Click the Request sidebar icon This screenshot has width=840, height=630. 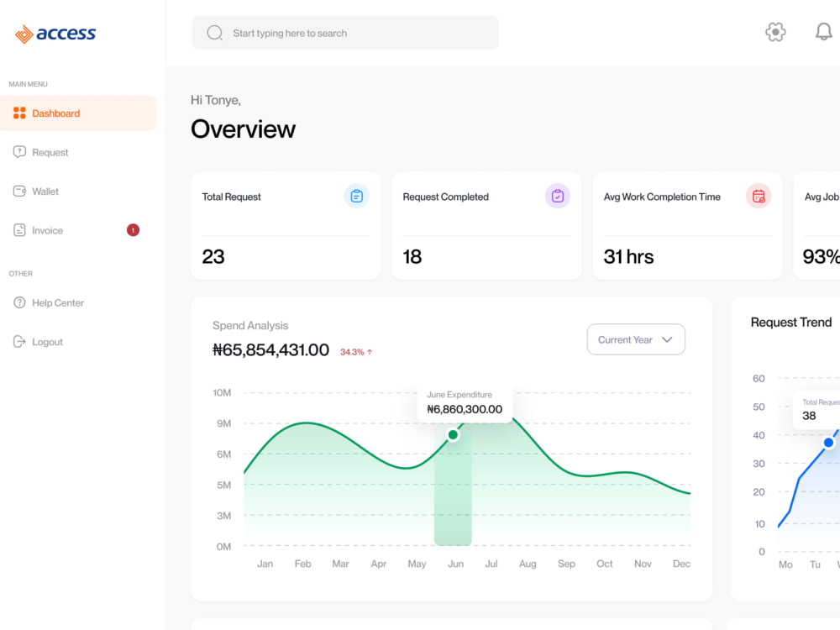point(19,152)
